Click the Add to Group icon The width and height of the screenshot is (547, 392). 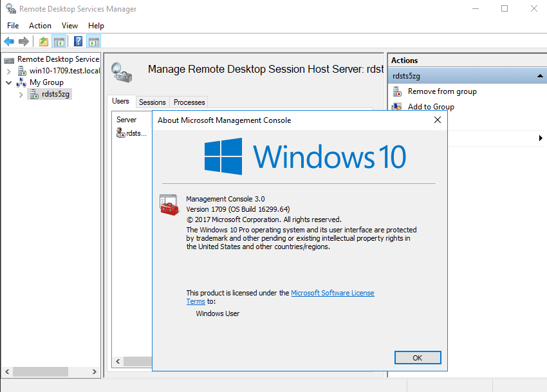[x=397, y=106]
